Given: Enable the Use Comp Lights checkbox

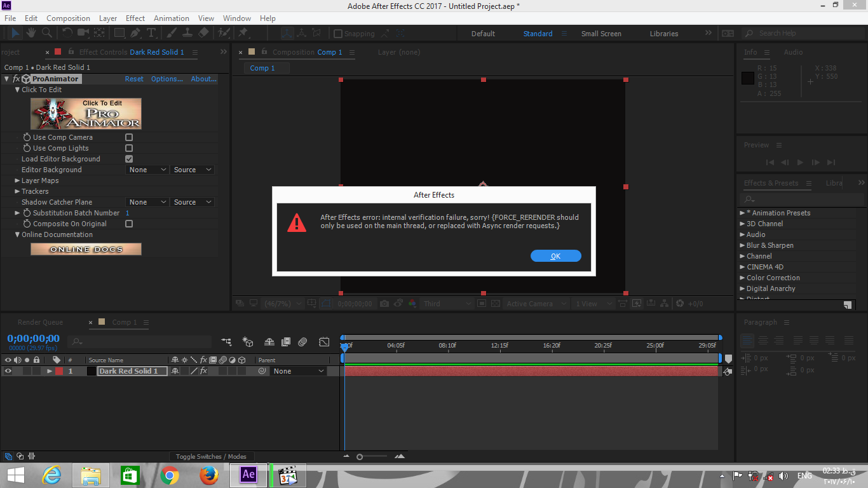Looking at the screenshot, I should coord(129,148).
